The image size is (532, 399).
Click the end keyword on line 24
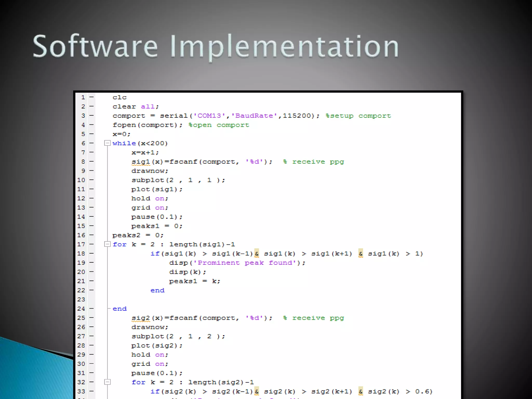119,309
